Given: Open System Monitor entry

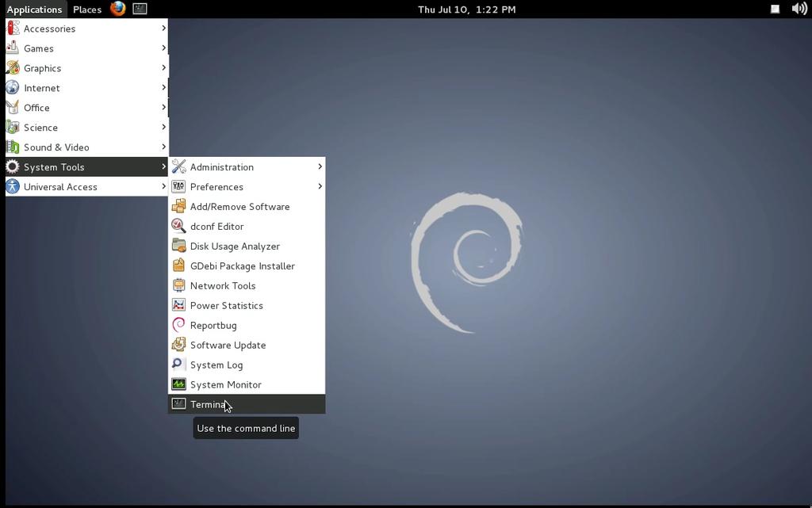Looking at the screenshot, I should pyautogui.click(x=247, y=384).
